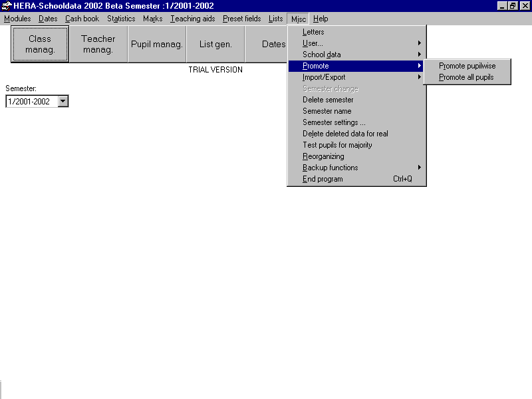Select Promote all pupils in submenu
The width and height of the screenshot is (532, 399).
tap(467, 77)
